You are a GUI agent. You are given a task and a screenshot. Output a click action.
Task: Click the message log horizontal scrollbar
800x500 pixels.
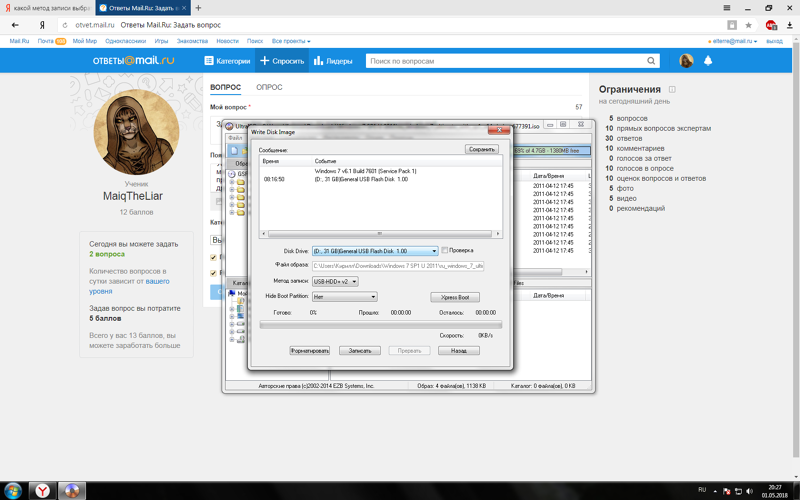coord(381,234)
